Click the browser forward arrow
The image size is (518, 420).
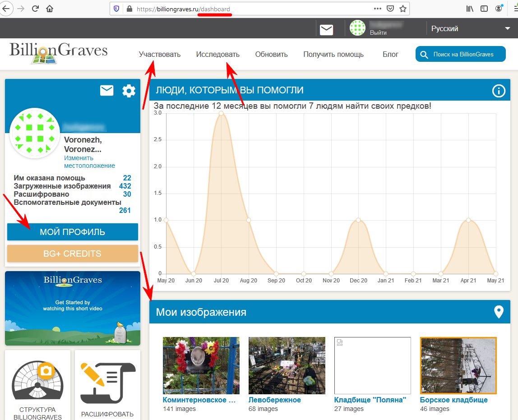[21, 9]
